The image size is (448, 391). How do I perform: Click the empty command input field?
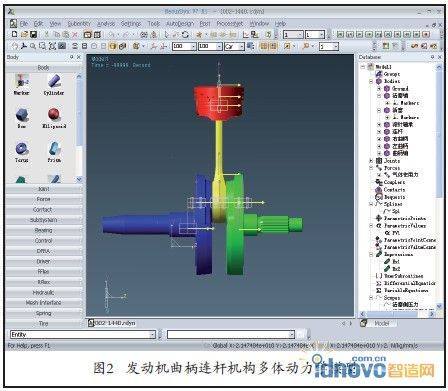tap(231, 334)
